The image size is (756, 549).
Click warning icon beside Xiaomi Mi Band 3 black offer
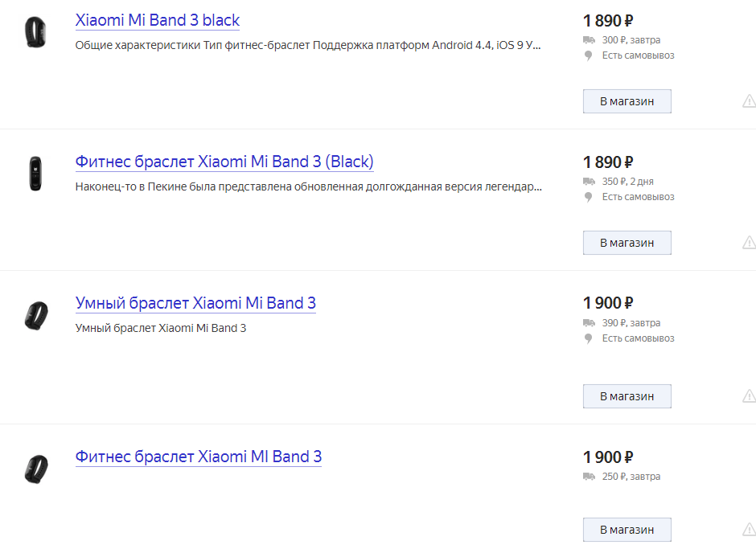click(749, 101)
